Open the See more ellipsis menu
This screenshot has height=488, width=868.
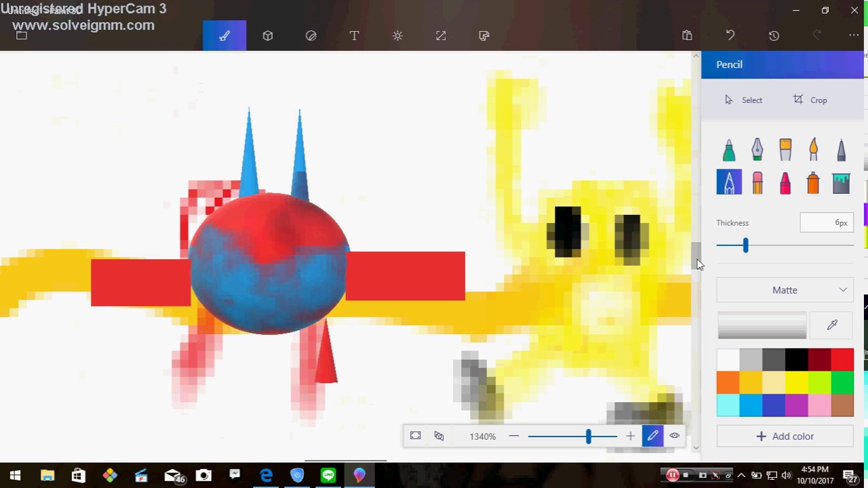click(854, 36)
